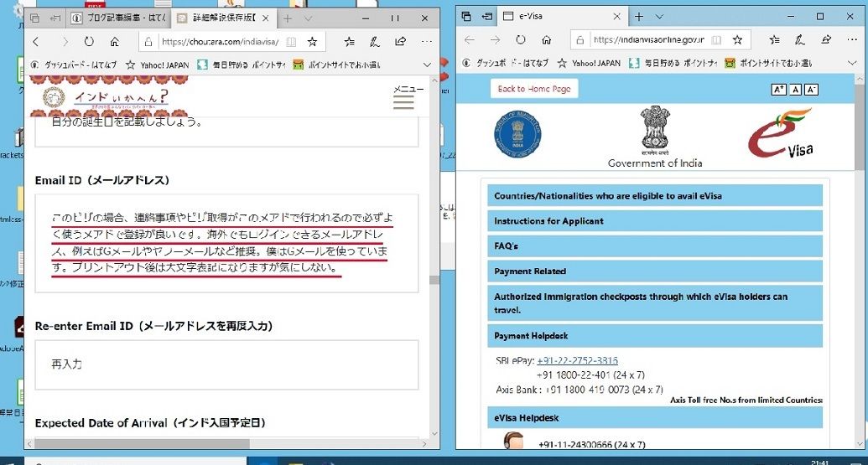The height and width of the screenshot is (465, 868).
Task: Set tabs aside in left browser
Action: (x=56, y=18)
